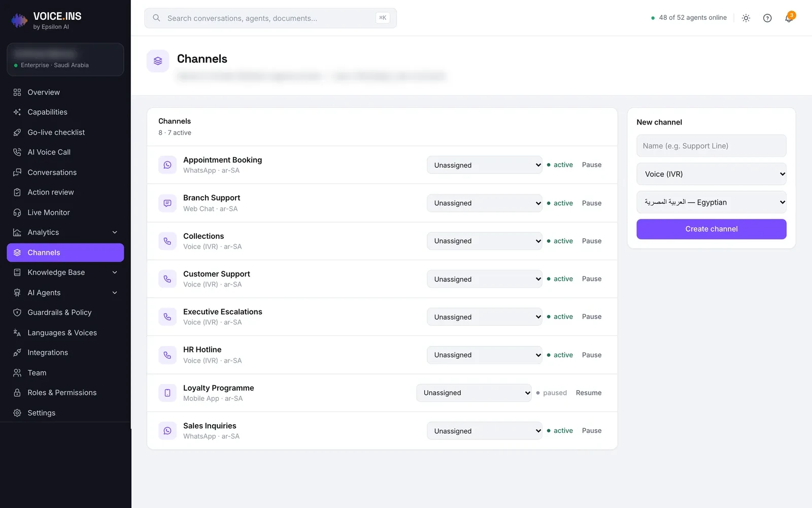
Task: Open the Loyalty Programme agent assignment dropdown
Action: [474, 393]
